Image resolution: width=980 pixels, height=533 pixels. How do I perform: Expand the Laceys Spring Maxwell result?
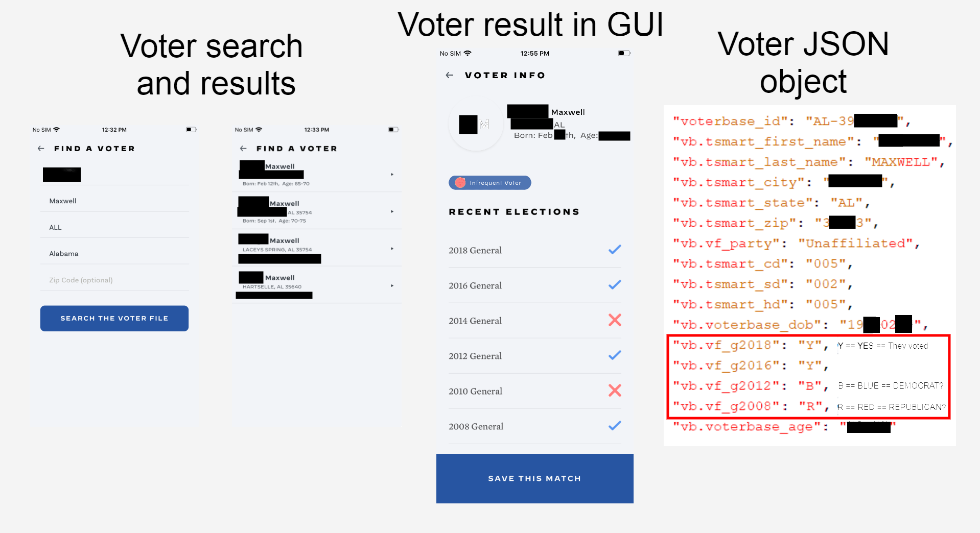click(x=392, y=249)
